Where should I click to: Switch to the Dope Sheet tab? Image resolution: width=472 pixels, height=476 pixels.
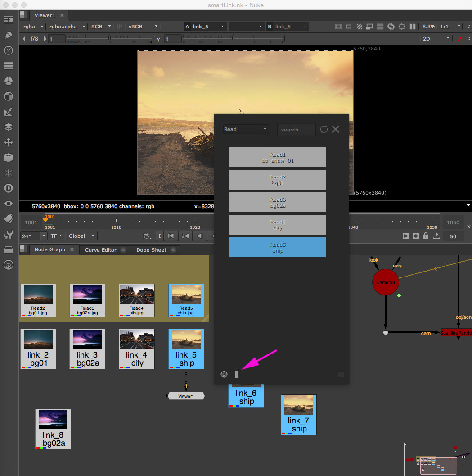[x=151, y=250]
